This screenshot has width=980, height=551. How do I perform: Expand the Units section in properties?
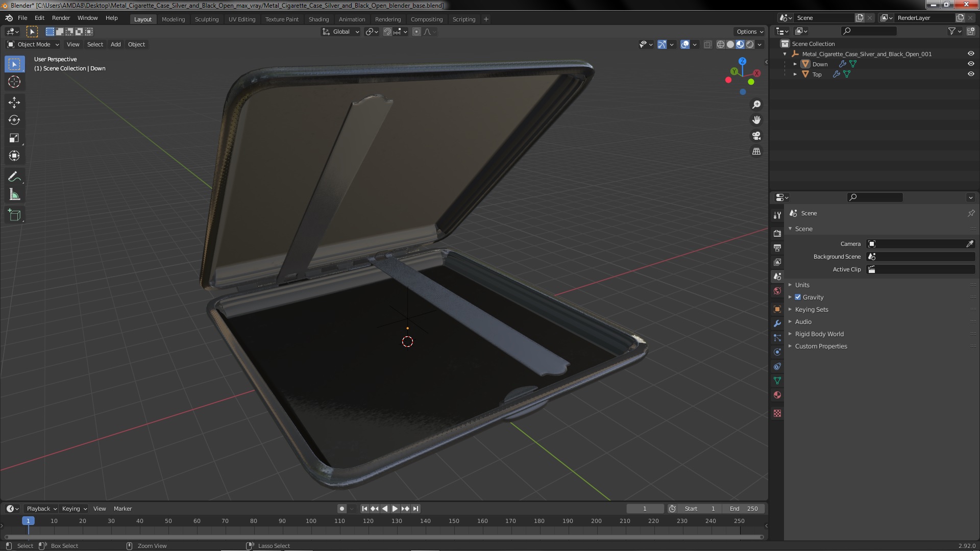[802, 285]
